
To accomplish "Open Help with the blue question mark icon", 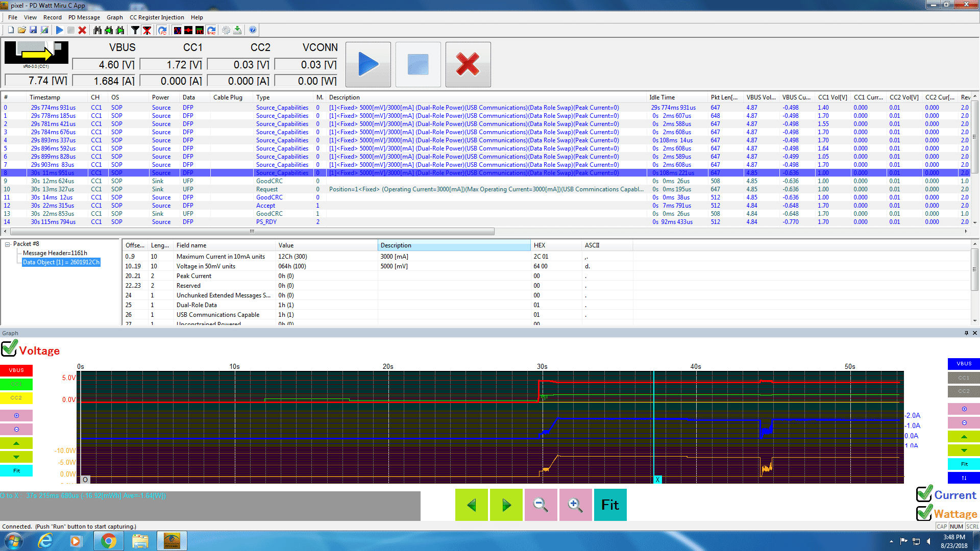I will pos(252,30).
